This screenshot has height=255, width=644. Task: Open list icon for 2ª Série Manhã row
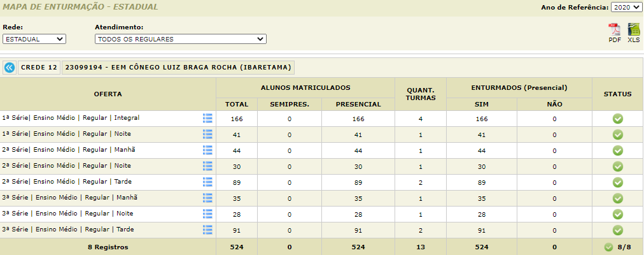point(207,150)
